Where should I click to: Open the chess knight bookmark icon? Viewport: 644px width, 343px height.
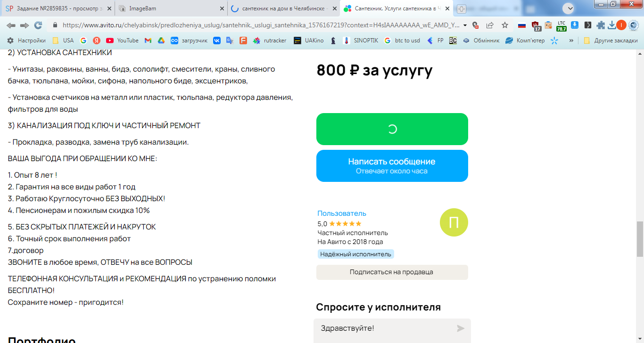(x=333, y=41)
